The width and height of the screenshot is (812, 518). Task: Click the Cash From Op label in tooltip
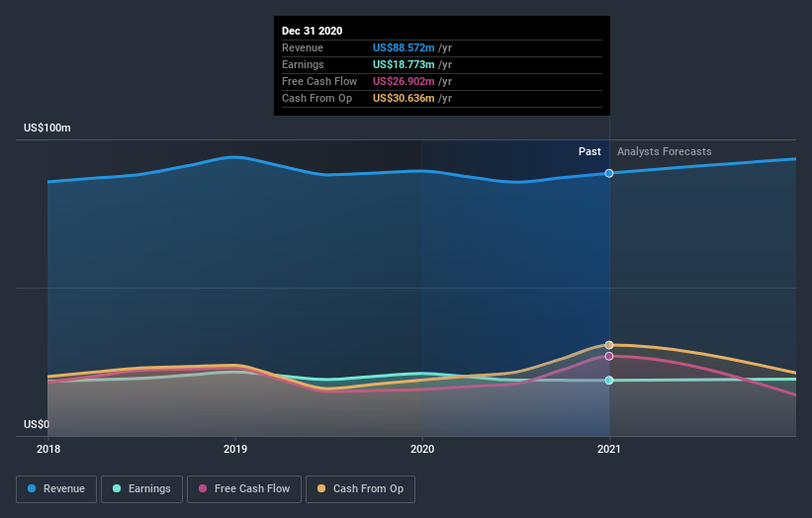(x=316, y=98)
